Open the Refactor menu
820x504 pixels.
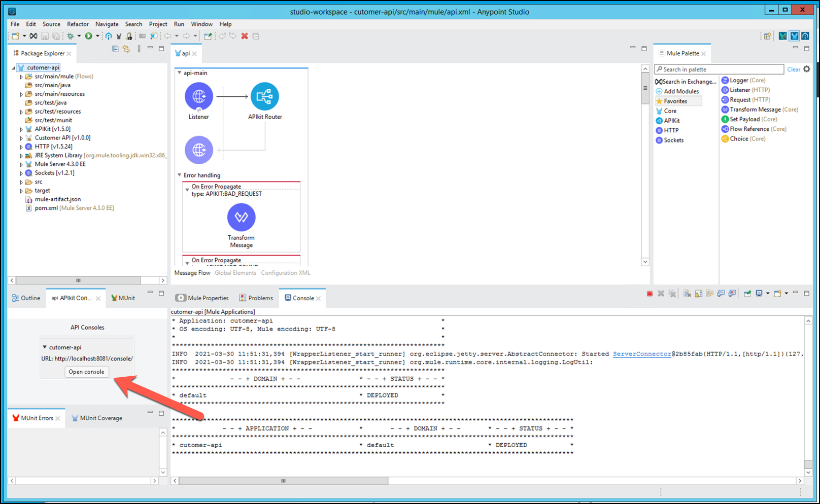78,24
